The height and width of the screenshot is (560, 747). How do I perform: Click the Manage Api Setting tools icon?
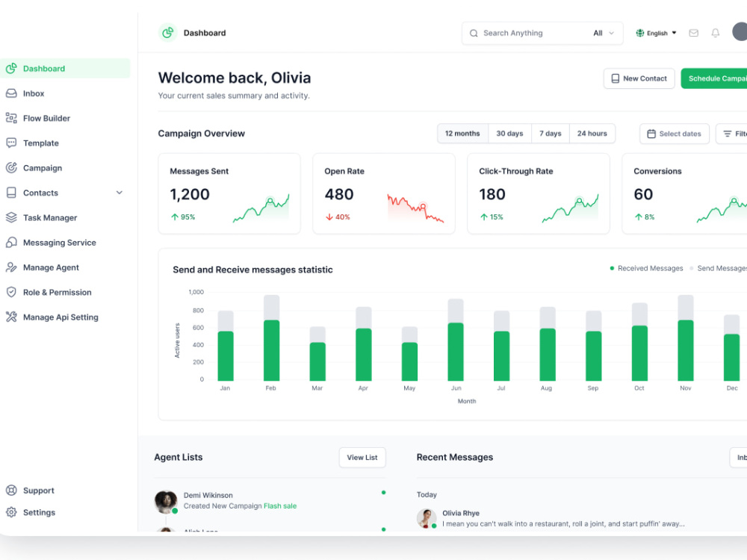tap(11, 317)
